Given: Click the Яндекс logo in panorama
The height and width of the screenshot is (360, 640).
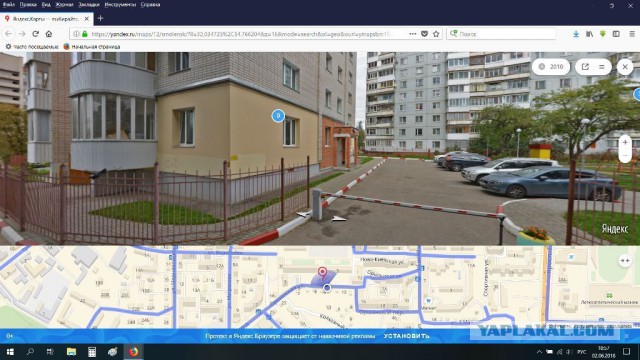Looking at the screenshot, I should [x=615, y=229].
